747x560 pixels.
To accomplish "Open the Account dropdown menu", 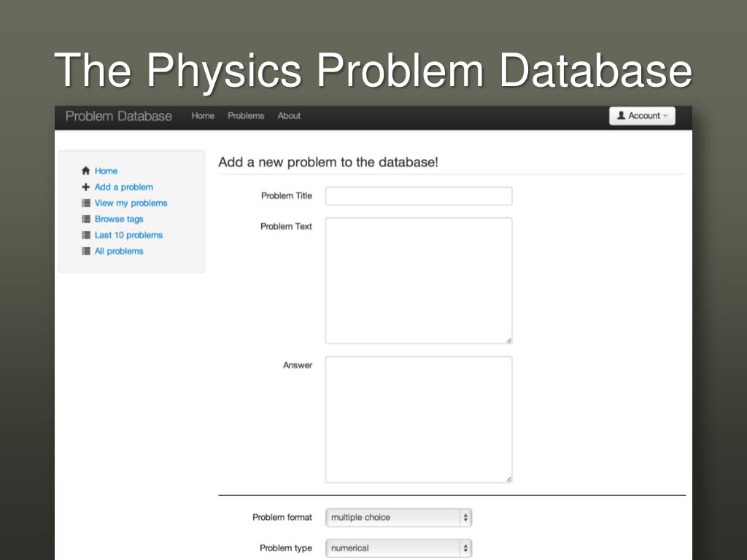I will [642, 116].
